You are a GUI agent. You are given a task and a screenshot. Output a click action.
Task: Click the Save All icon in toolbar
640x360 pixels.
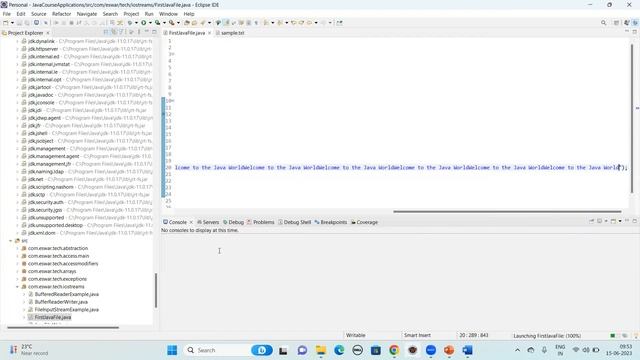[27, 23]
